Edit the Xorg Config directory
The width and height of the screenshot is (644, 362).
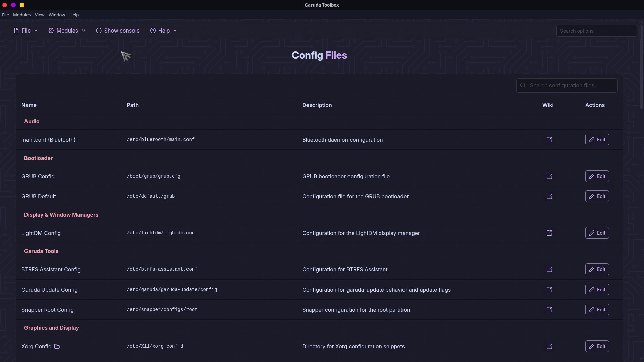tap(597, 346)
